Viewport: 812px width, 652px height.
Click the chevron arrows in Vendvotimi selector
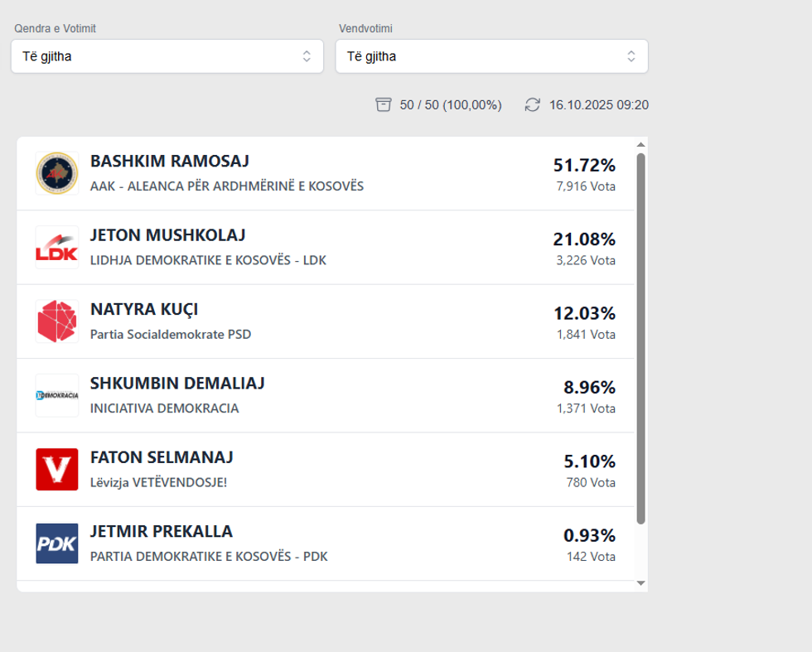(631, 56)
